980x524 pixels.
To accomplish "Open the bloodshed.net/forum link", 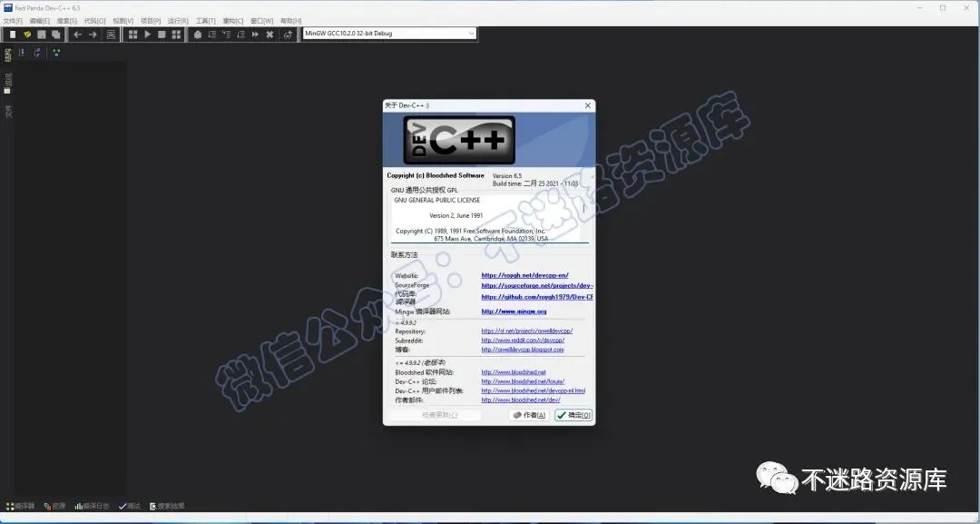I will pyautogui.click(x=523, y=381).
